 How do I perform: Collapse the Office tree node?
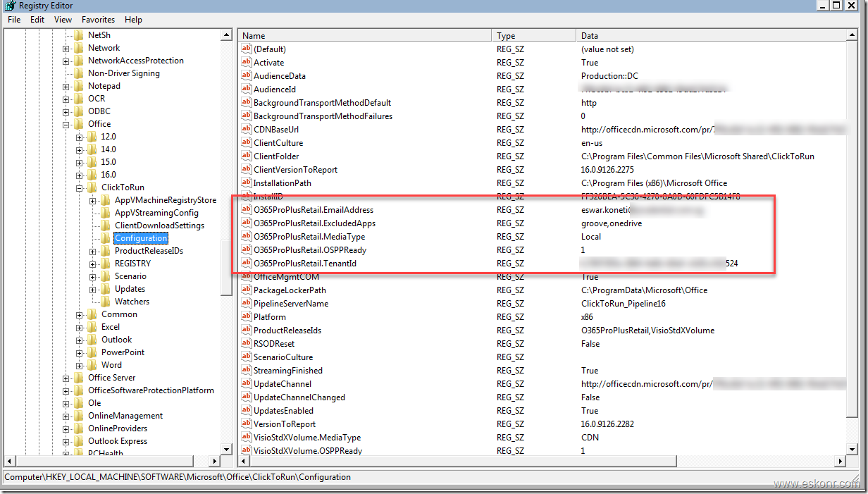click(66, 124)
